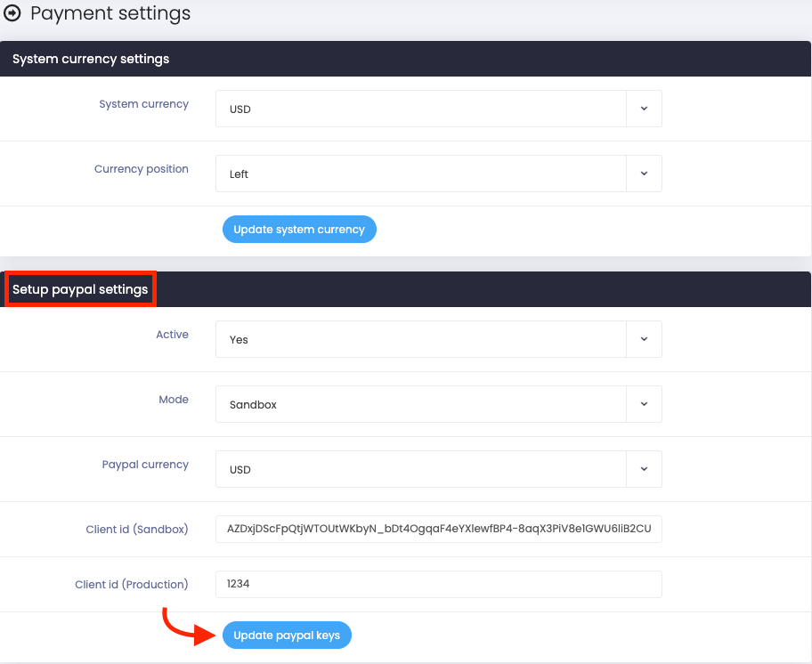This screenshot has width=812, height=664.
Task: Click the Mode label
Action: click(x=174, y=400)
